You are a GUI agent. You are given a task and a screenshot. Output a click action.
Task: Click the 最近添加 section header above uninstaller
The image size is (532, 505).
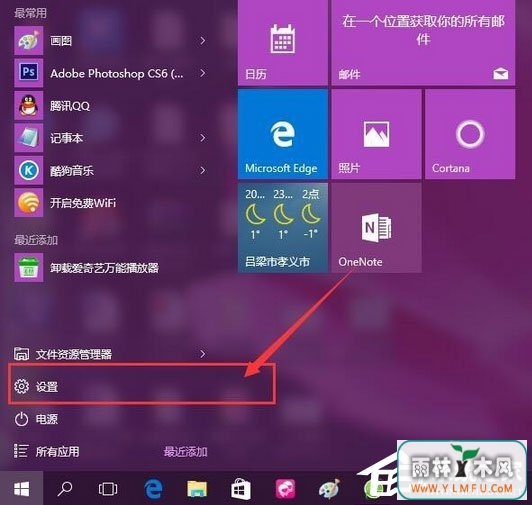click(x=36, y=240)
